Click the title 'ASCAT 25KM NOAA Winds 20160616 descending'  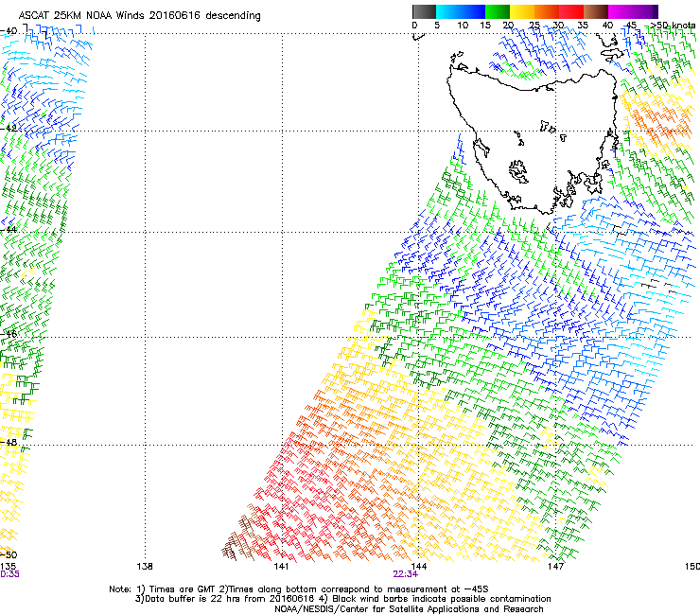pos(139,15)
